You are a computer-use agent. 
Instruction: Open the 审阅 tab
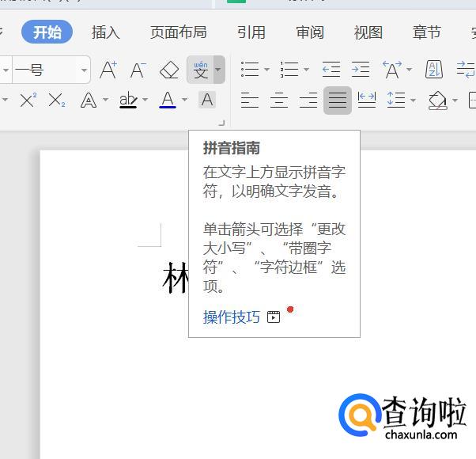point(310,32)
